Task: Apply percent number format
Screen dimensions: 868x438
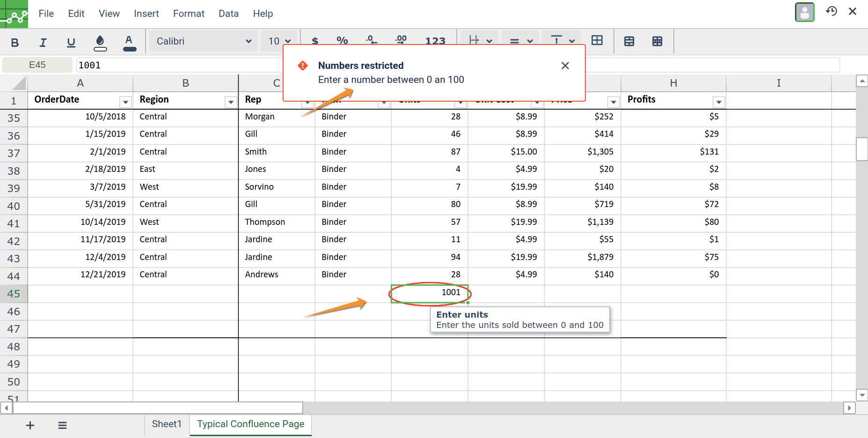Action: [x=342, y=41]
